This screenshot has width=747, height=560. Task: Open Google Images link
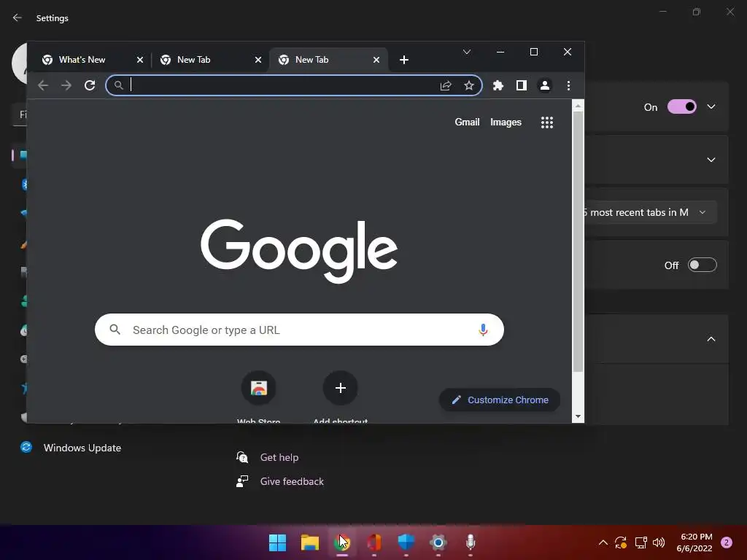[x=506, y=122]
